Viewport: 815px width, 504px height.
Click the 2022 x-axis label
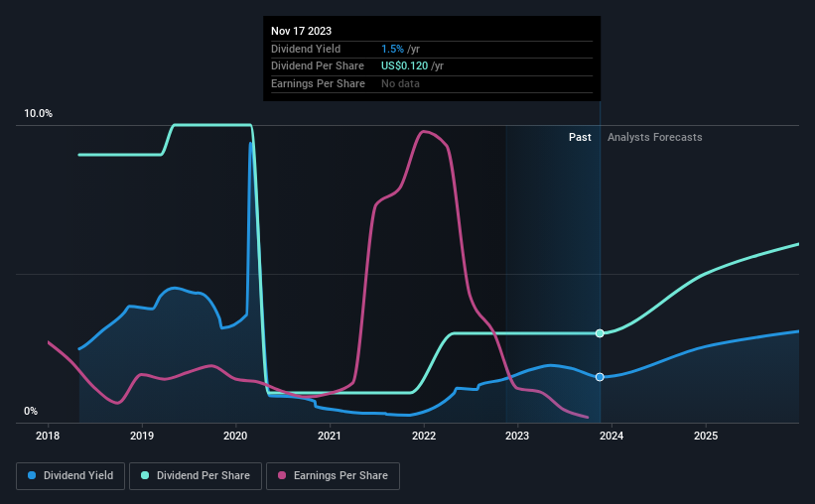[x=424, y=436]
